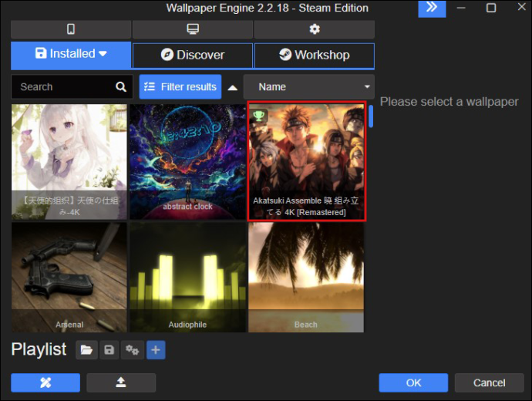Image resolution: width=532 pixels, height=401 pixels.
Task: Open the Filter results panel
Action: point(180,87)
